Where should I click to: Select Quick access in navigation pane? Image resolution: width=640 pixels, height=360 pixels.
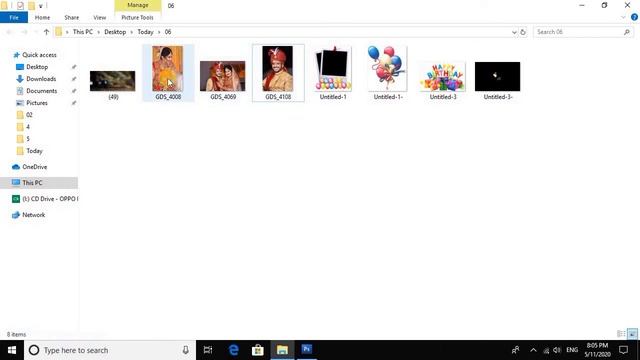[39, 55]
